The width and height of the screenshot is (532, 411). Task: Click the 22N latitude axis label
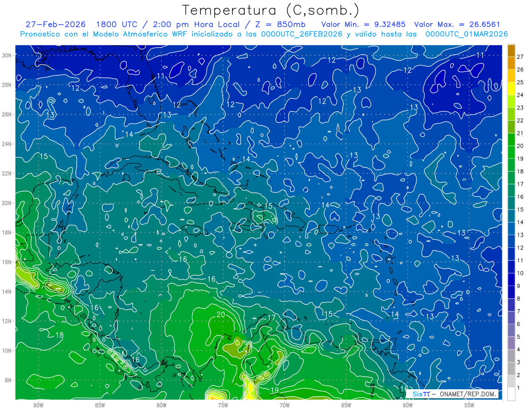7,173
